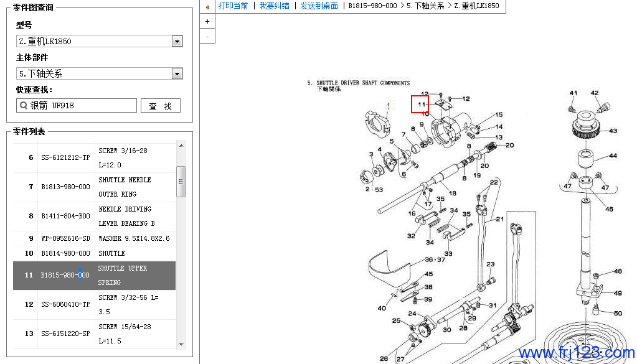Image resolution: width=637 pixels, height=364 pixels.
Task: Click the magnifier icon in search box
Action: point(24,106)
